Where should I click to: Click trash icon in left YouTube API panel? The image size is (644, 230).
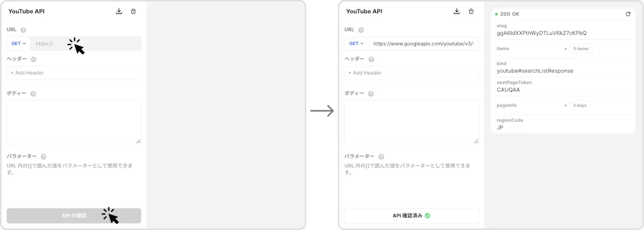pos(134,11)
